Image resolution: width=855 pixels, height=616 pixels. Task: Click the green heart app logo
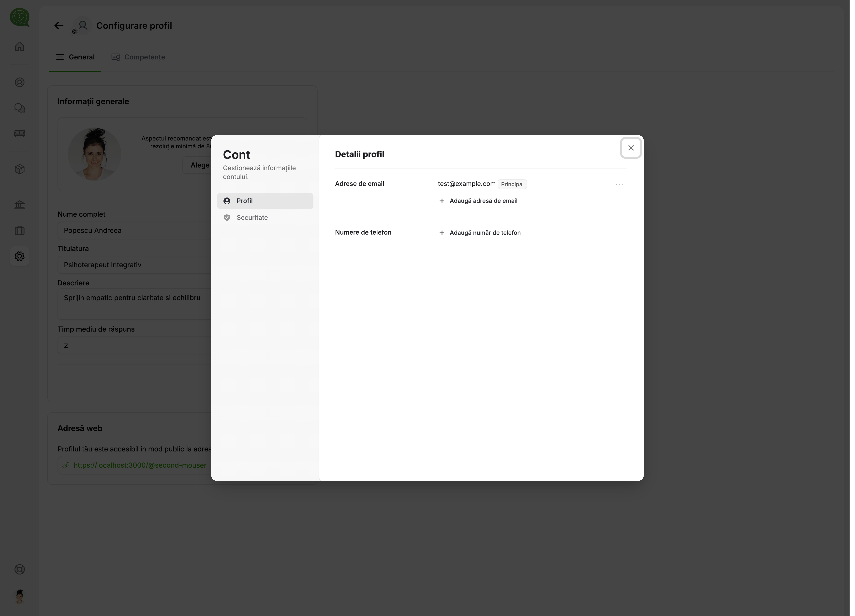(20, 17)
